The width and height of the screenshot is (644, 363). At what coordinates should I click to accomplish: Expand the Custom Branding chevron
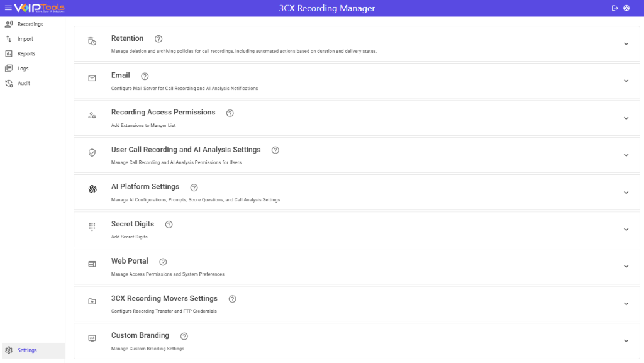(626, 341)
